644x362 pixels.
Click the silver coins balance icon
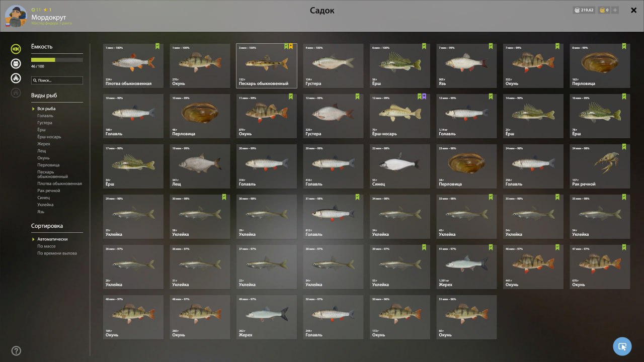point(577,10)
